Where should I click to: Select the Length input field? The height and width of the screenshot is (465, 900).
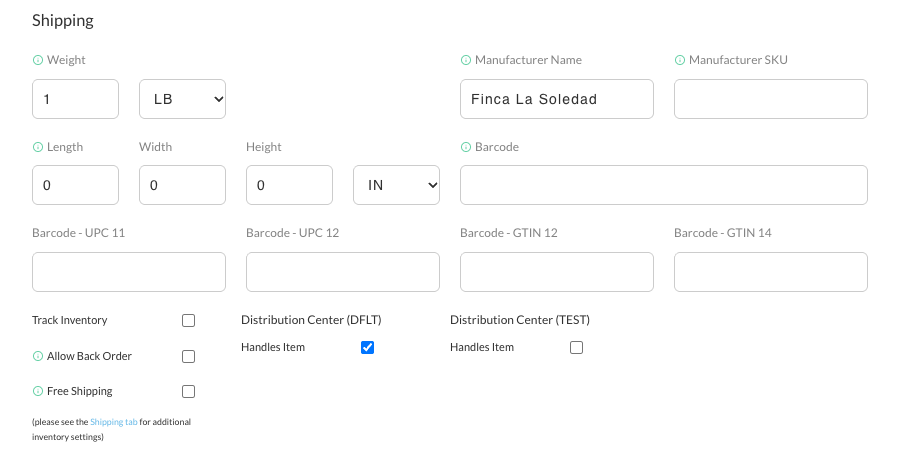[75, 185]
